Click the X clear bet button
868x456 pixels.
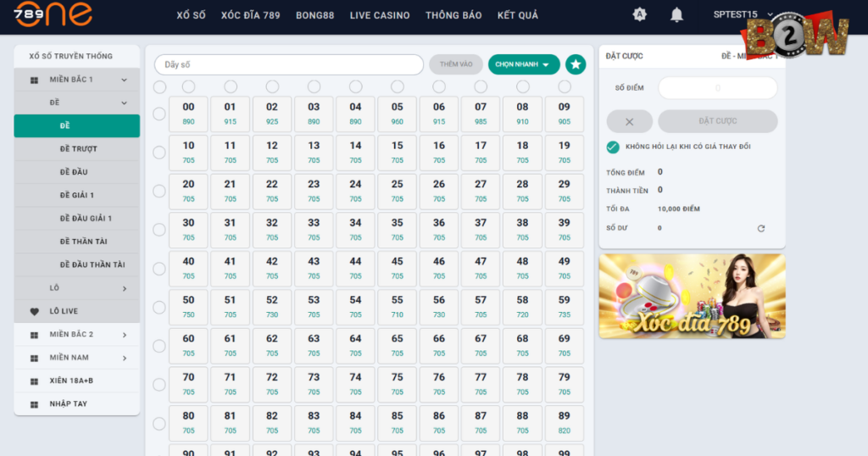tap(630, 121)
